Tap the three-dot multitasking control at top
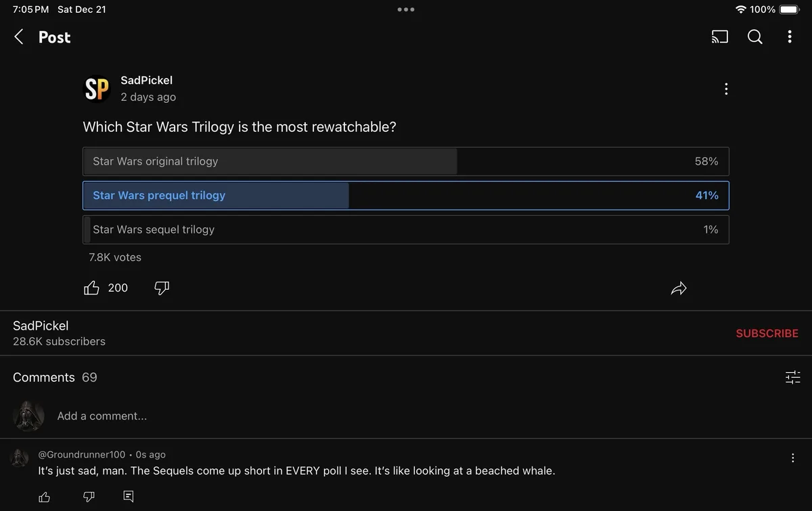This screenshot has height=511, width=812. point(406,9)
